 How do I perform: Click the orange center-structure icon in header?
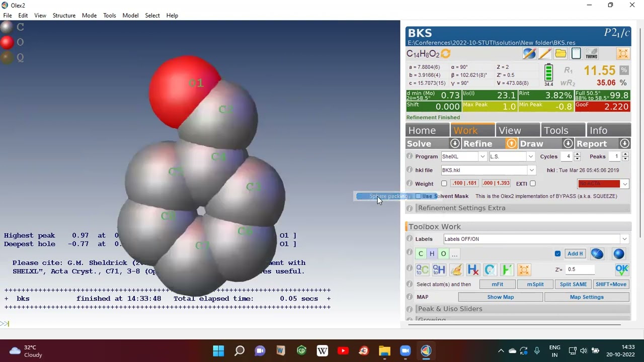point(623,53)
